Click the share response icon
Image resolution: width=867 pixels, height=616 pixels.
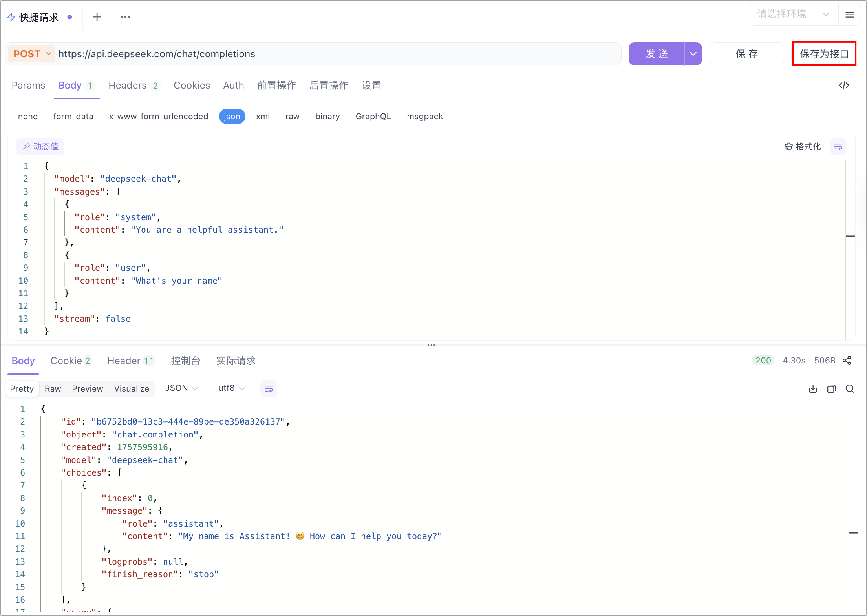pyautogui.click(x=847, y=360)
